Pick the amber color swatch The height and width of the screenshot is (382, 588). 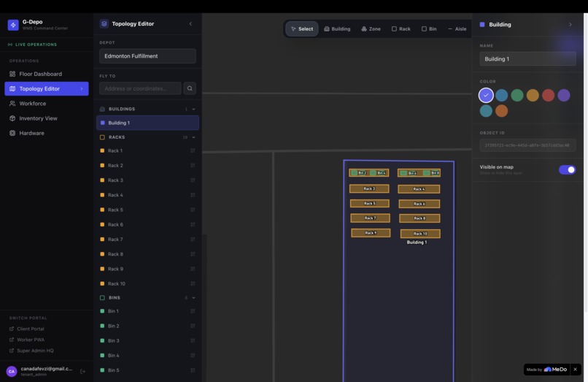click(x=533, y=96)
